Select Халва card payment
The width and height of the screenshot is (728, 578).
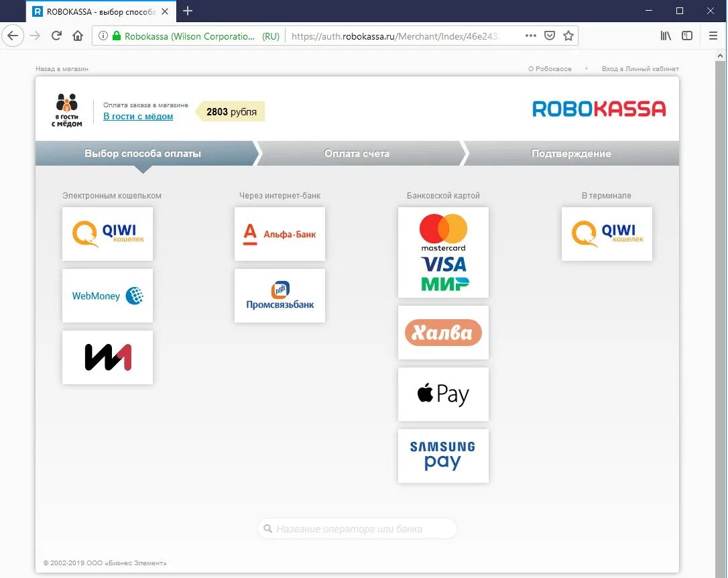pyautogui.click(x=443, y=333)
